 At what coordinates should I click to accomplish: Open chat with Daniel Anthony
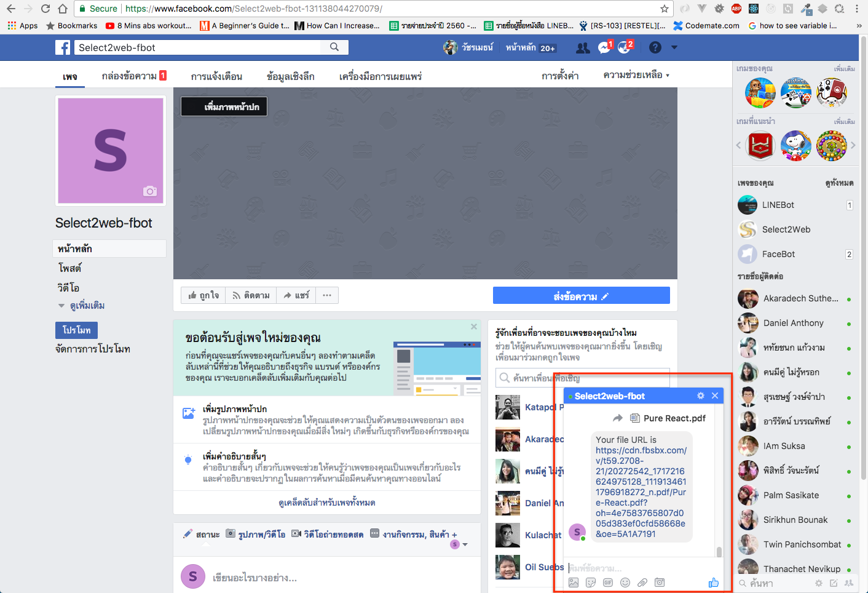795,323
